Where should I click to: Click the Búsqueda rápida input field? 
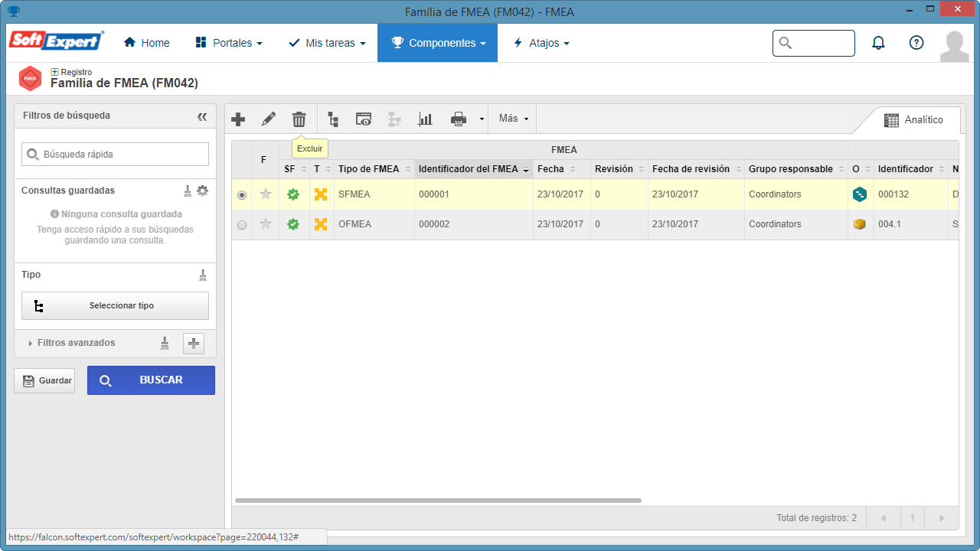click(115, 154)
